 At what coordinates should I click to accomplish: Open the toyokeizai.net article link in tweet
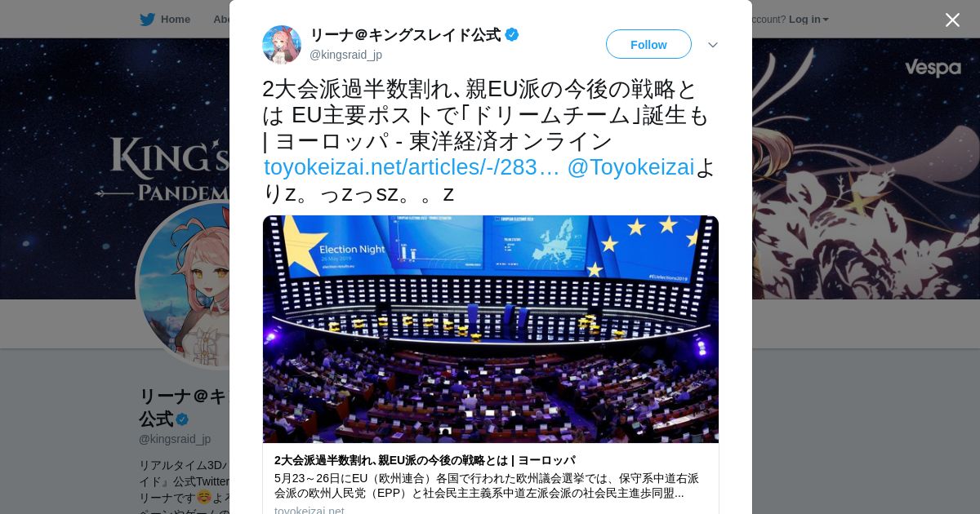(412, 166)
